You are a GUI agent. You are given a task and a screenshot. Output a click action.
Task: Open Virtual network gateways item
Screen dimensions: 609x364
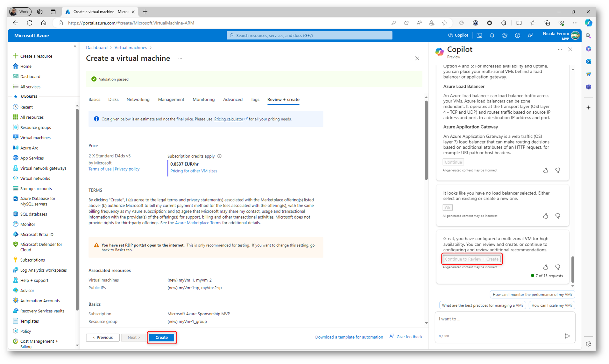click(x=43, y=168)
